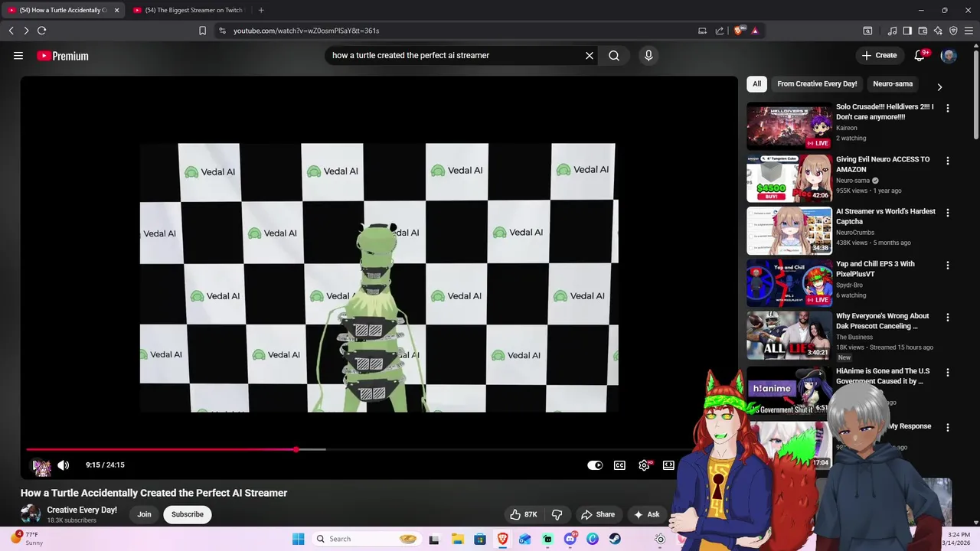Open Brave Shields lion icon in address bar

pos(738,31)
